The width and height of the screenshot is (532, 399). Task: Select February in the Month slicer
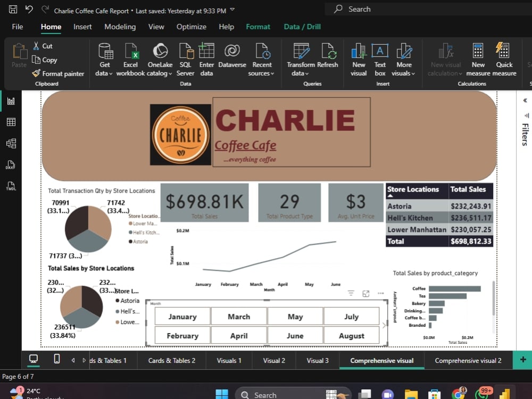(182, 336)
